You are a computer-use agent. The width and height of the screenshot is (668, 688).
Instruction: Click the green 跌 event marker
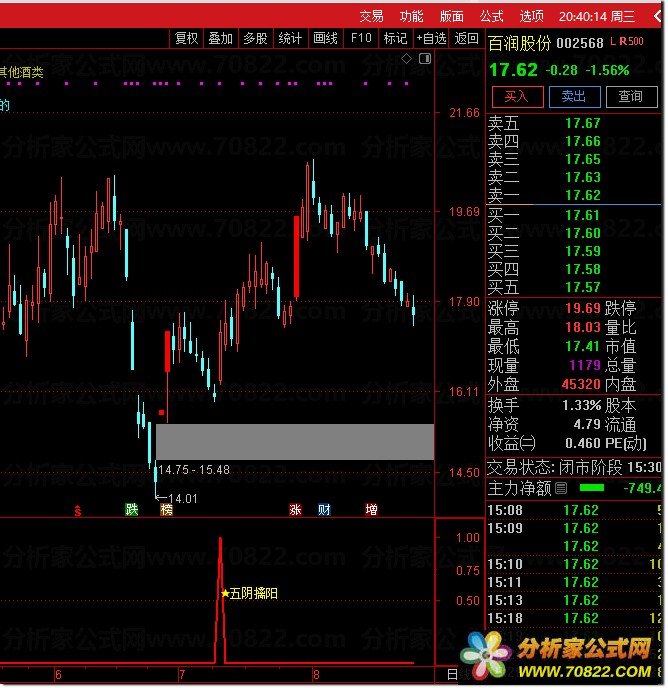coord(132,510)
